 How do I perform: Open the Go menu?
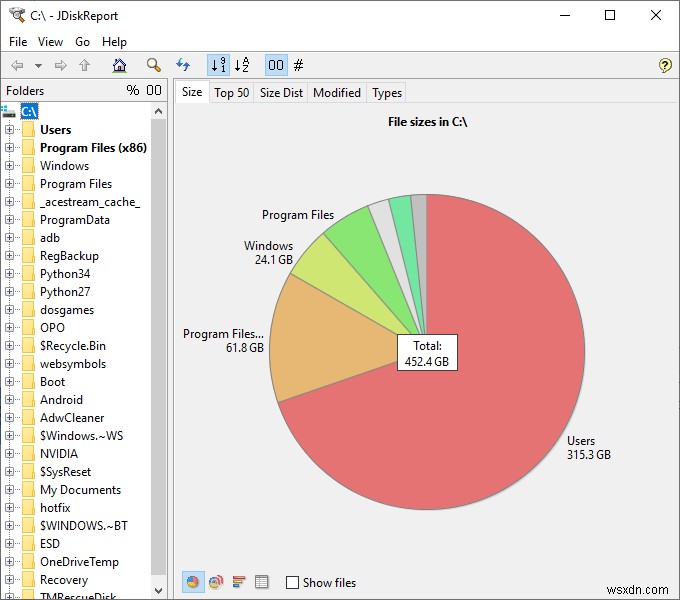pyautogui.click(x=82, y=42)
